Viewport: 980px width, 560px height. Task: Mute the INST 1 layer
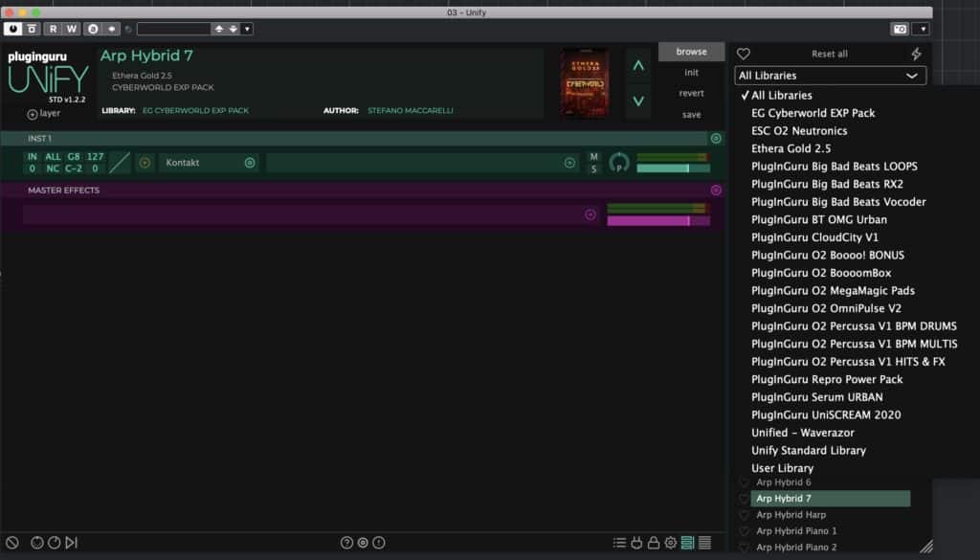coord(593,157)
